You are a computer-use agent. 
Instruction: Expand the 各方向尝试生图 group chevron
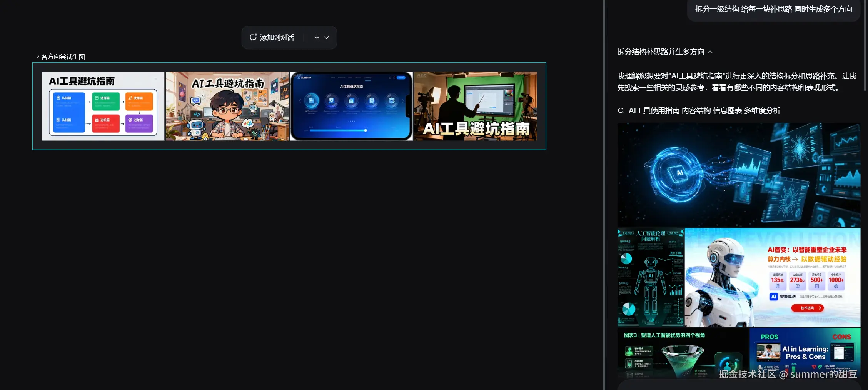[38, 56]
